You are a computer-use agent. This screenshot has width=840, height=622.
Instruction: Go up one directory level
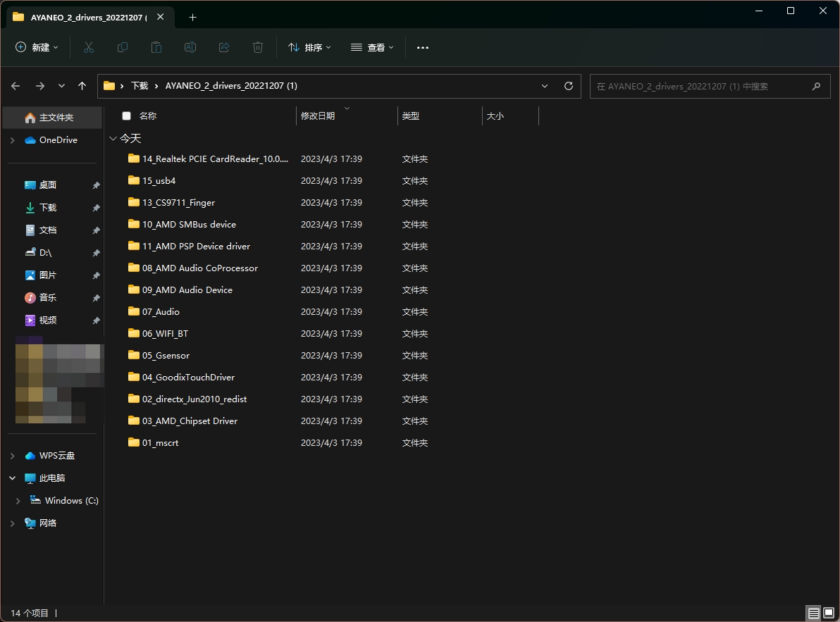click(82, 86)
